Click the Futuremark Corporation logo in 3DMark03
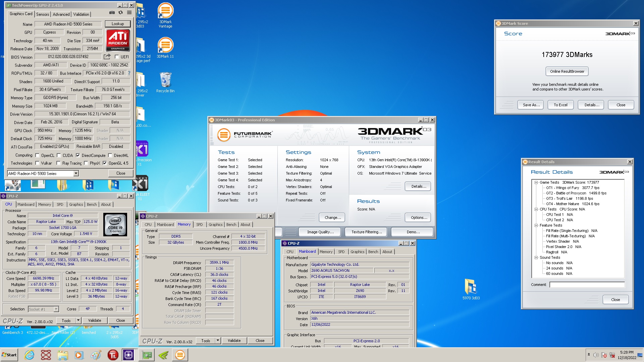Screen dimensions: 644x362 [x=245, y=135]
